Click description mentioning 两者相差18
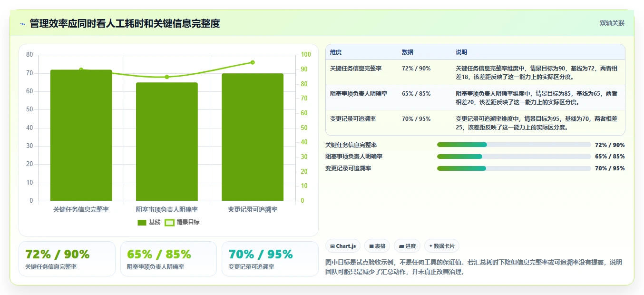644x295 pixels. point(537,72)
